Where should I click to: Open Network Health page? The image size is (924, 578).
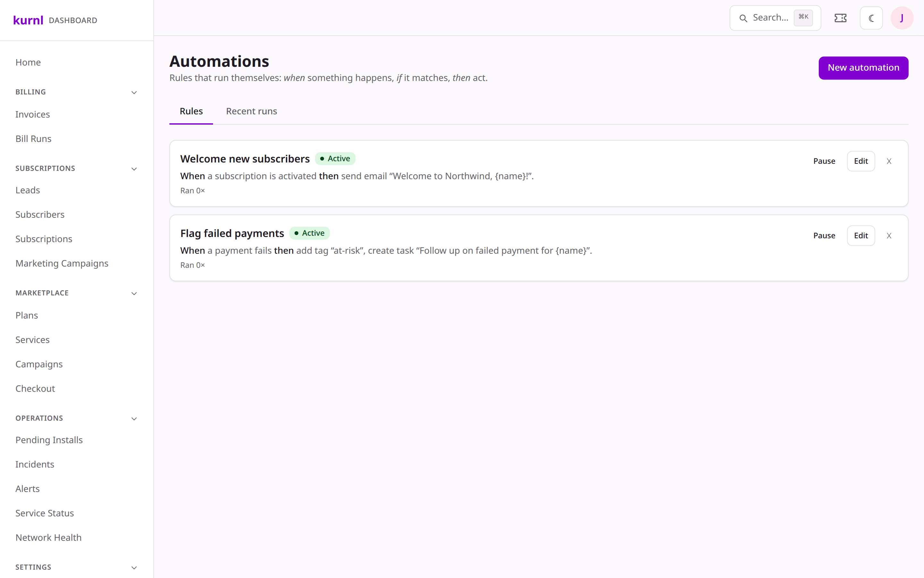pyautogui.click(x=48, y=538)
